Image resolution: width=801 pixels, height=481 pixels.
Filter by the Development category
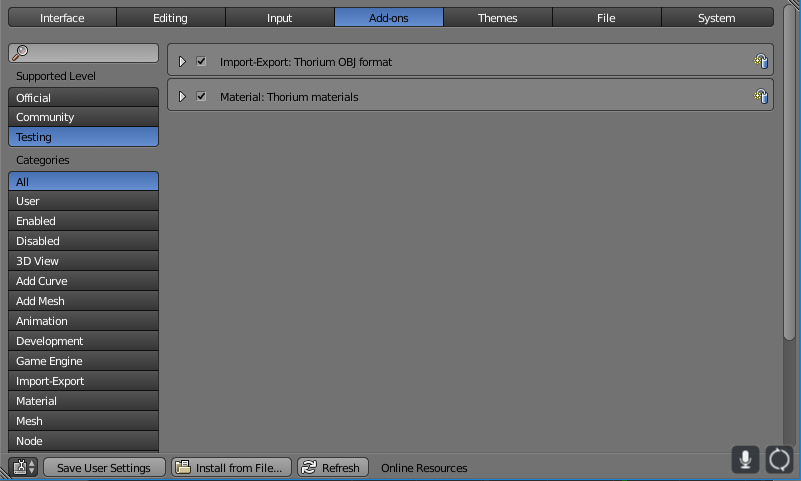[x=83, y=341]
